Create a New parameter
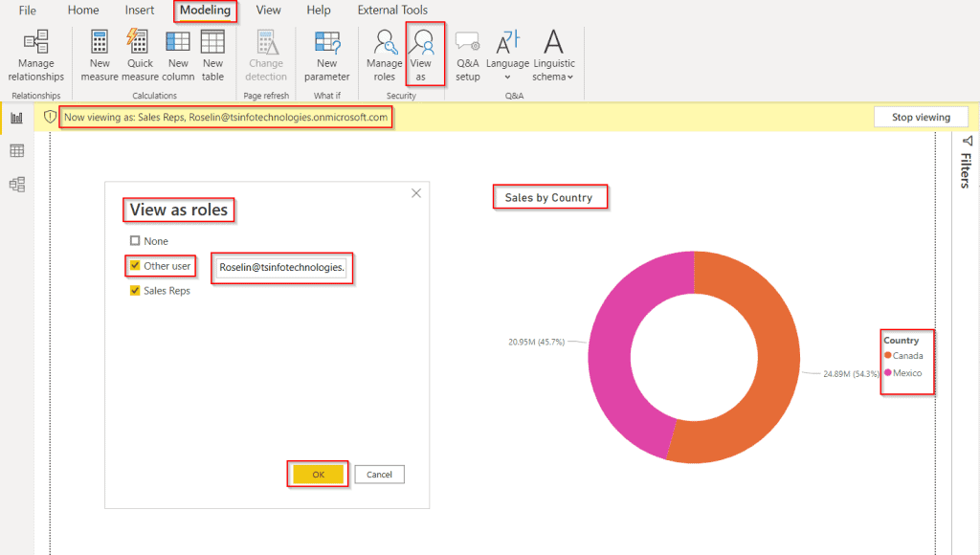Screen dimensions: 980x555 (327, 56)
